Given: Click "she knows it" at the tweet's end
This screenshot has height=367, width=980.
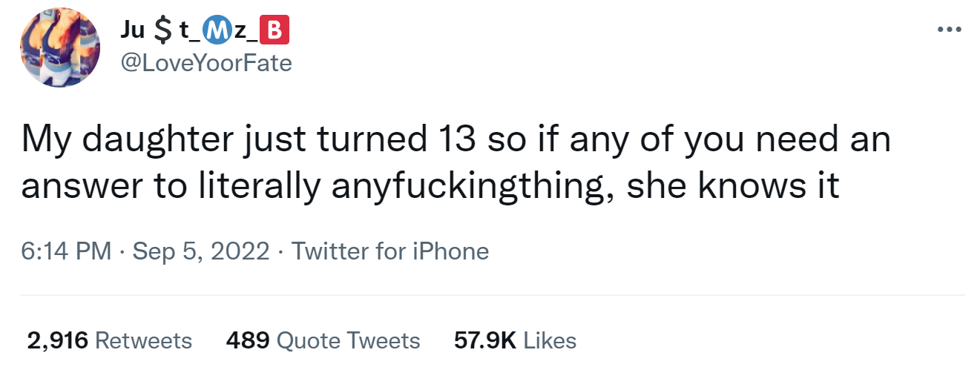Looking at the screenshot, I should point(733,188).
